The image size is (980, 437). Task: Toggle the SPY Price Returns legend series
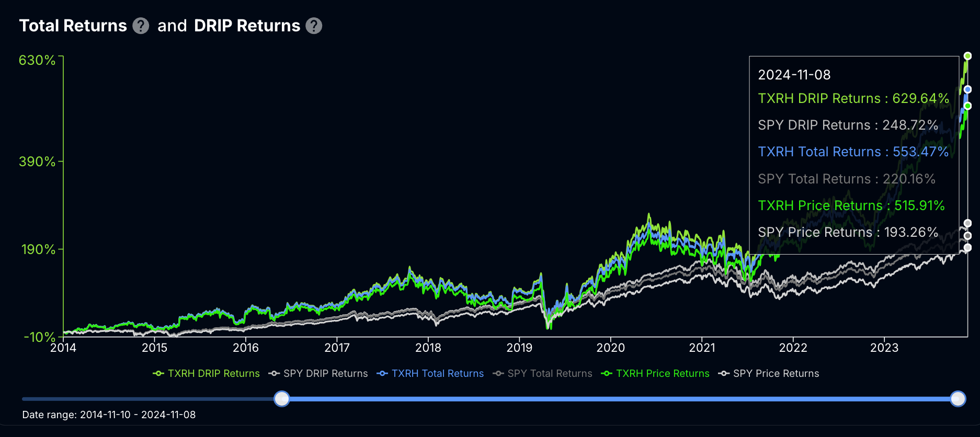(x=769, y=373)
